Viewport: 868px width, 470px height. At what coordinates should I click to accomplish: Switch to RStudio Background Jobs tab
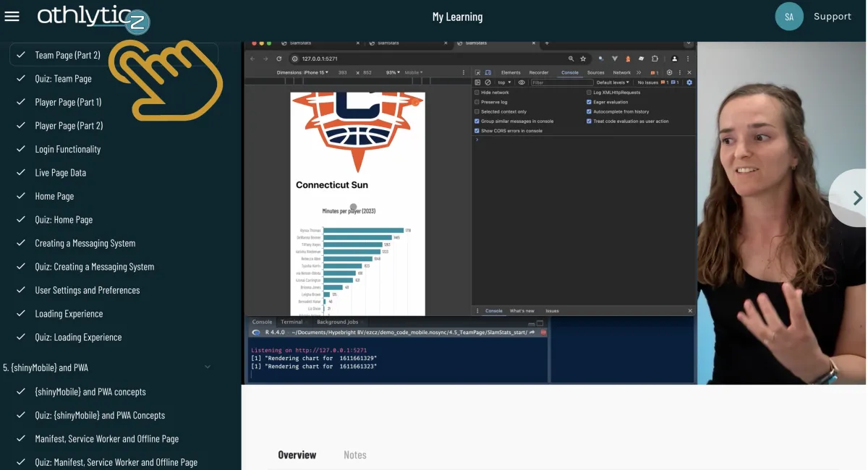pos(337,322)
